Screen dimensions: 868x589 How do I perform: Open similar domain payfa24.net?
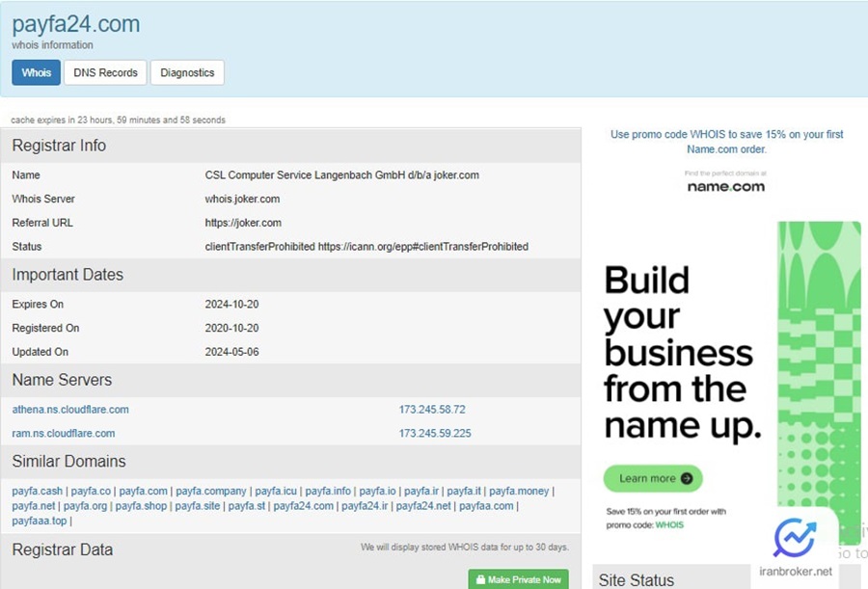click(x=423, y=506)
